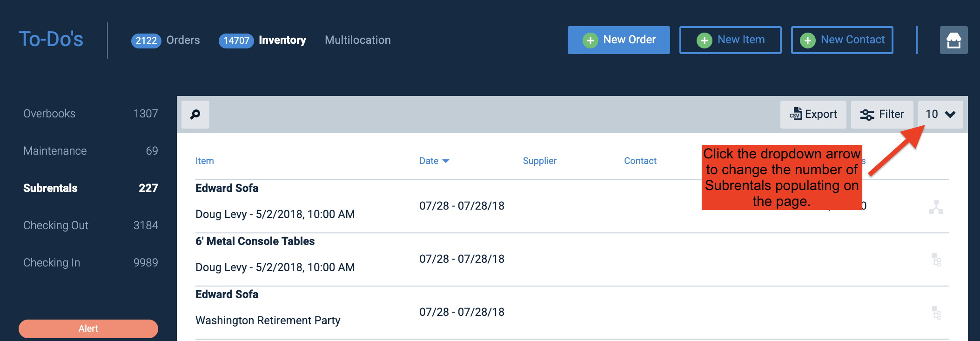The height and width of the screenshot is (341, 980).
Task: Create a New Item
Action: tap(730, 40)
